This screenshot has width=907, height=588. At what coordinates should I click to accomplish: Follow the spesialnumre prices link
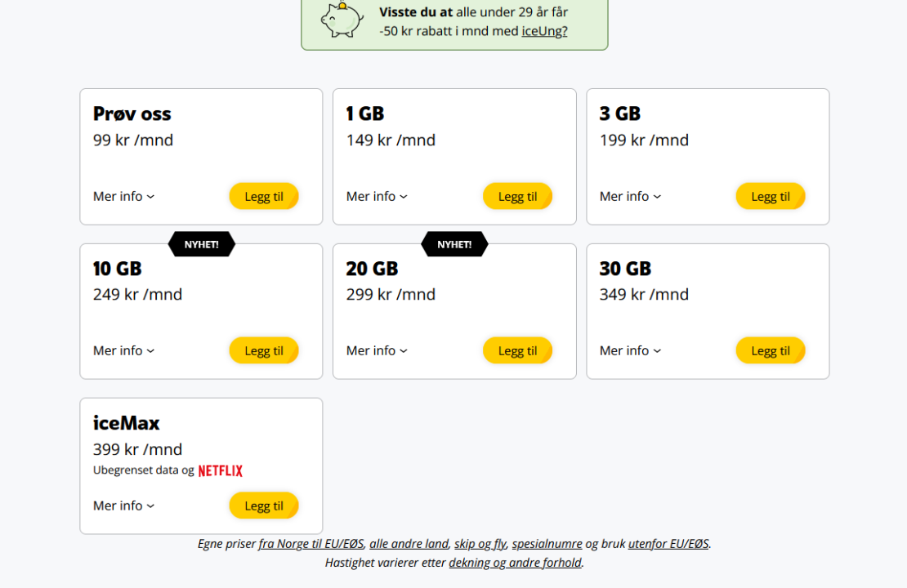coord(547,544)
